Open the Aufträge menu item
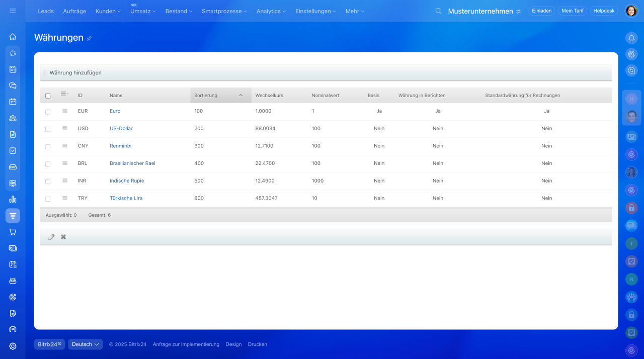644x359 pixels. point(74,11)
